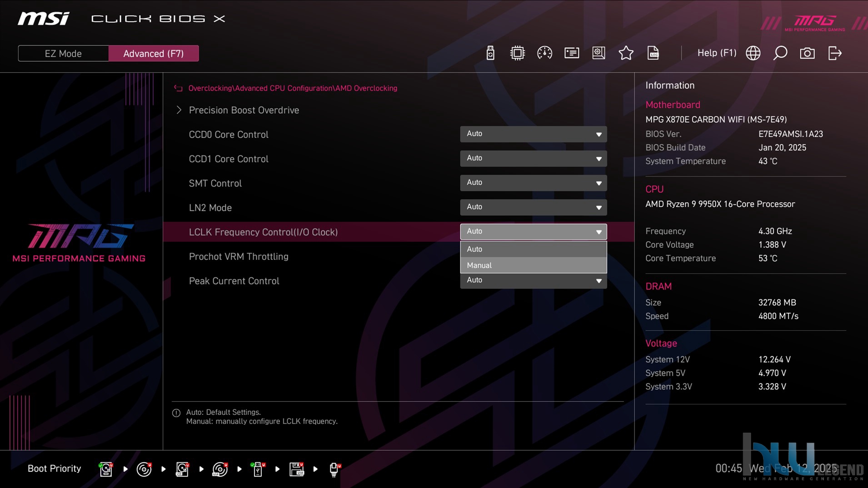
Task: Select the Advanced (F7) mode tab
Action: (x=154, y=53)
